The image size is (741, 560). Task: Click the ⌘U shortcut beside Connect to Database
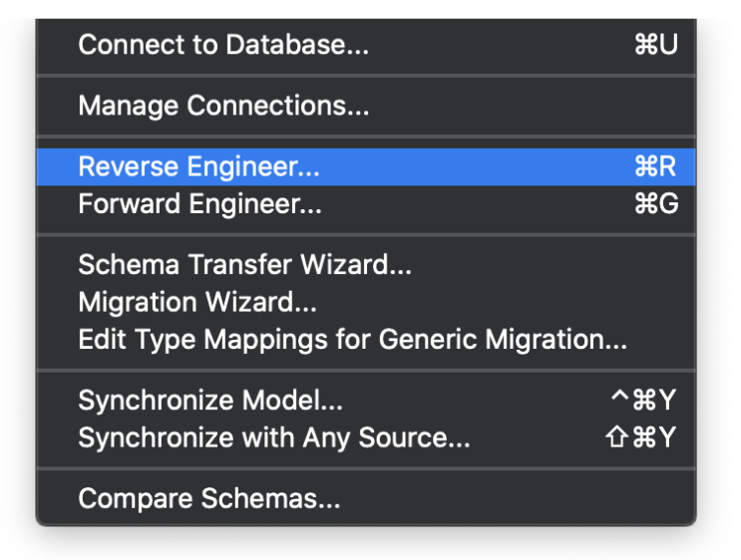pyautogui.click(x=655, y=45)
